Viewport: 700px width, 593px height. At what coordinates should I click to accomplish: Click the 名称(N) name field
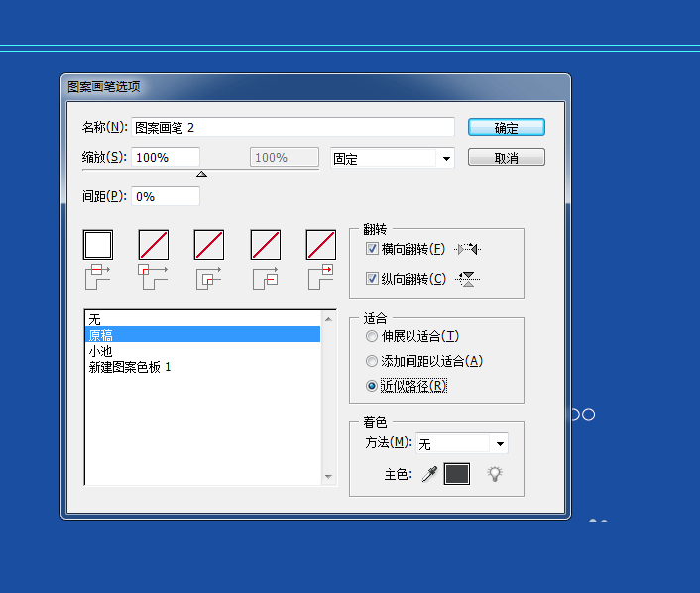(292, 127)
